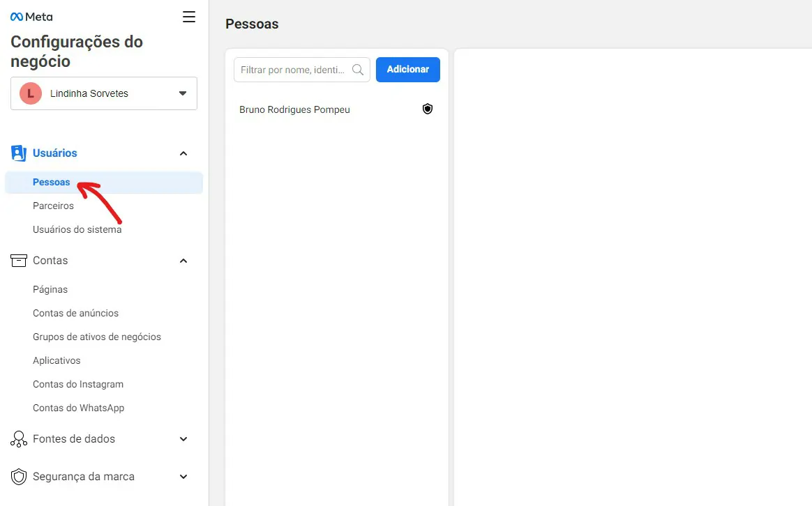Open Contas de anúncios
Screen dimensions: 812x506
click(75, 313)
